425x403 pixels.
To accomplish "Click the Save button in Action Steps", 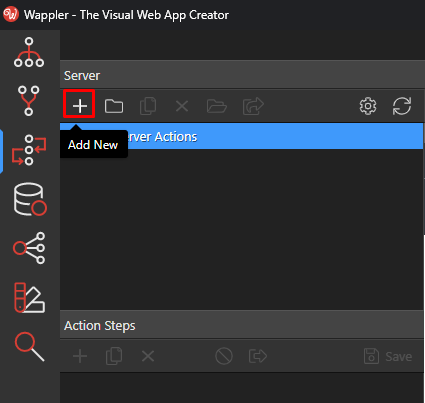I will (388, 356).
